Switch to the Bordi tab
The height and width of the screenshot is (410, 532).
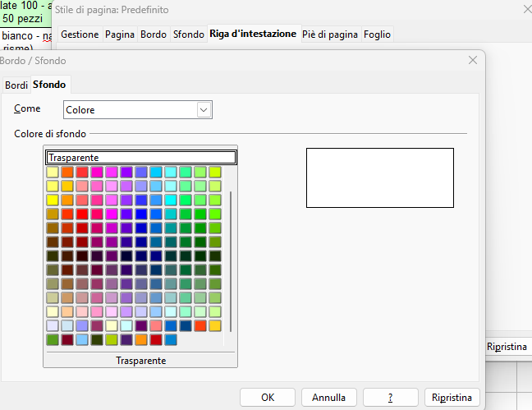(x=16, y=85)
